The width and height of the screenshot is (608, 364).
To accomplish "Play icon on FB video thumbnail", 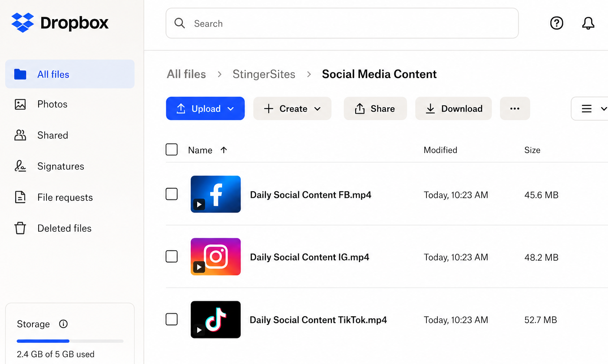I will [199, 204].
